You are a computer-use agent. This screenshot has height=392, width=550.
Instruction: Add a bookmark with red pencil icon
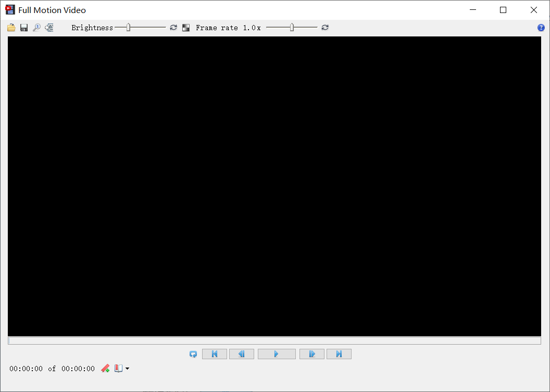click(105, 369)
